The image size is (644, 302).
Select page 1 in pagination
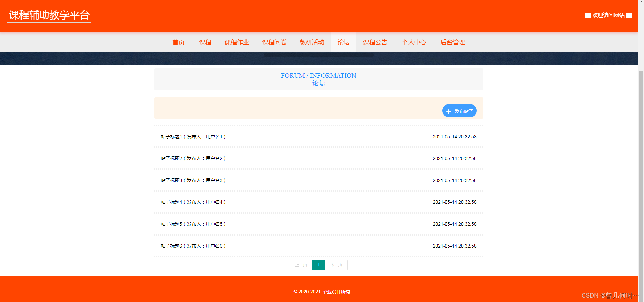pos(318,265)
